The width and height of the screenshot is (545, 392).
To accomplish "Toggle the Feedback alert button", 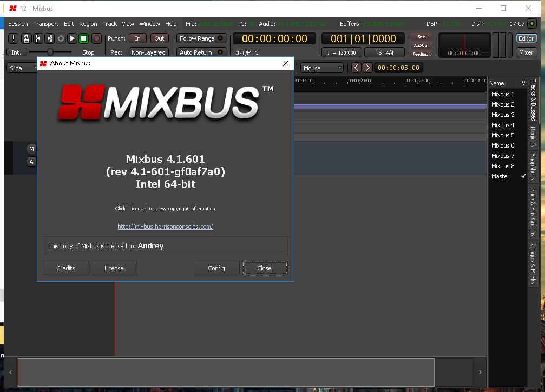I will pos(421,54).
